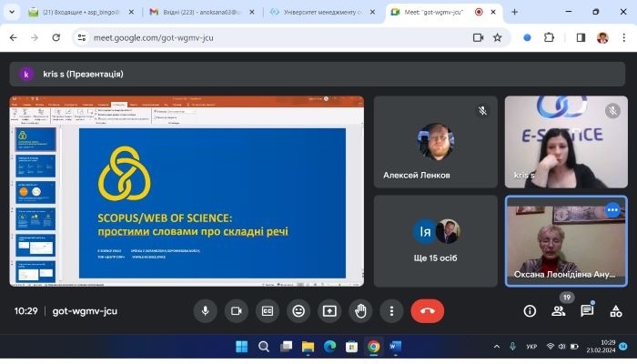637x364 pixels.
Task: Open the activities panel
Action: coord(616,311)
